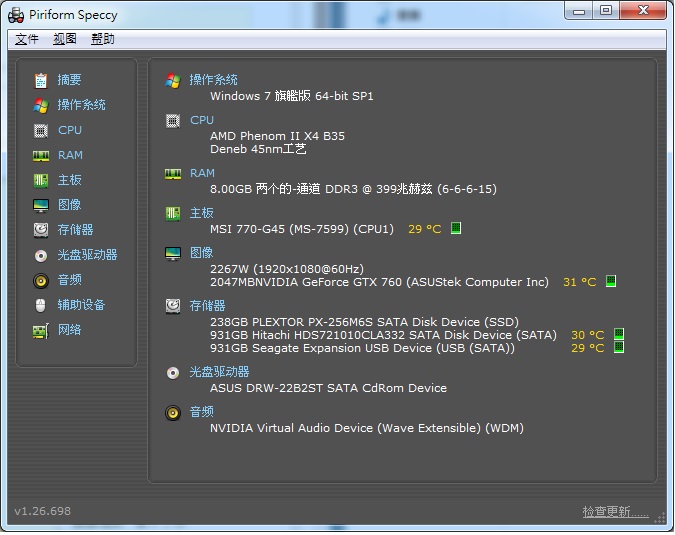The image size is (675, 535).
Task: Click the 8.00GB DDR3 RAM details line
Action: pos(353,189)
